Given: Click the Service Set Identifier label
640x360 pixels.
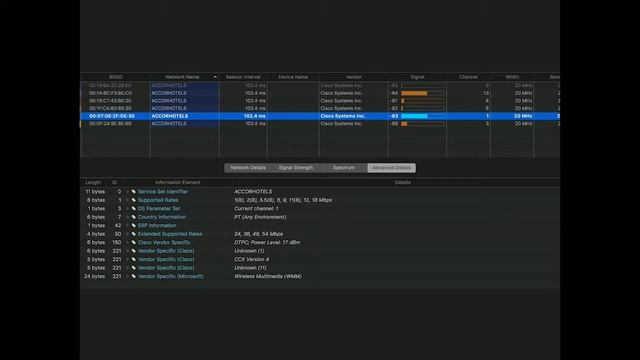Looking at the screenshot, I should pos(163,191).
